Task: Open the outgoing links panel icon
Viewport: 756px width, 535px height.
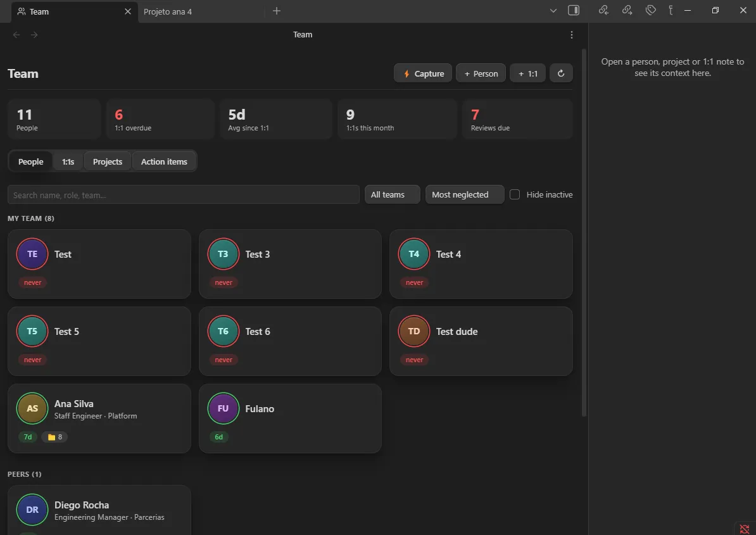Action: coord(627,10)
